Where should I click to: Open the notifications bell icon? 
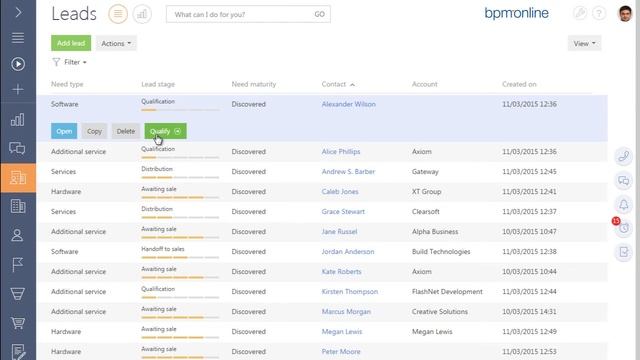(x=623, y=204)
